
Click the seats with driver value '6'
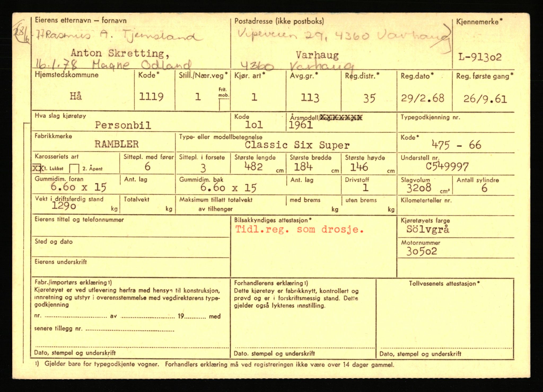pyautogui.click(x=147, y=167)
